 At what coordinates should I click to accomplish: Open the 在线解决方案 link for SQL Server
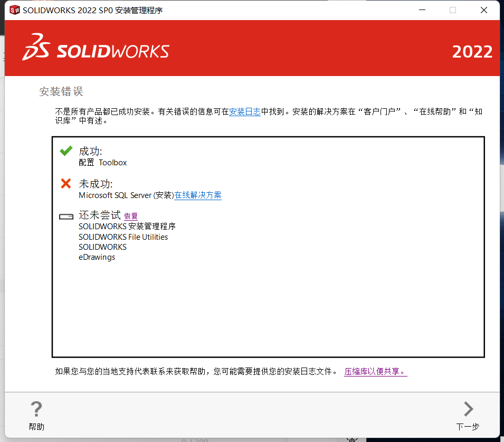tap(198, 195)
